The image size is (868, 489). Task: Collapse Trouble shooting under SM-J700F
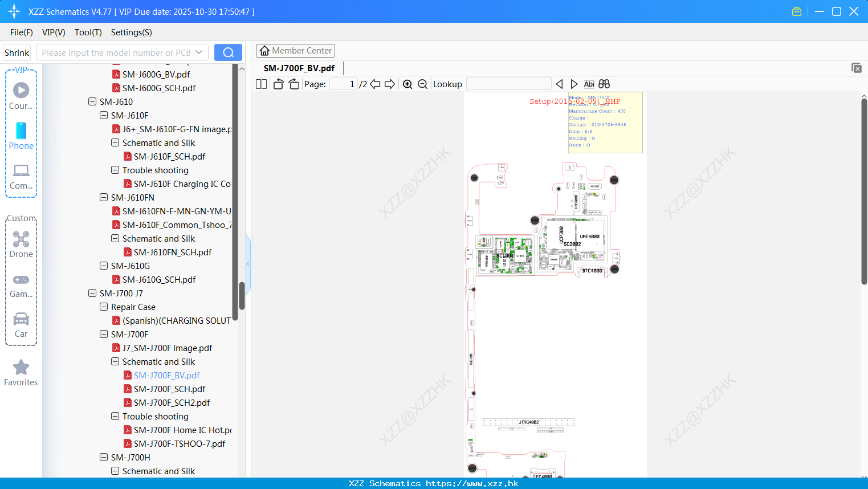[x=115, y=416]
